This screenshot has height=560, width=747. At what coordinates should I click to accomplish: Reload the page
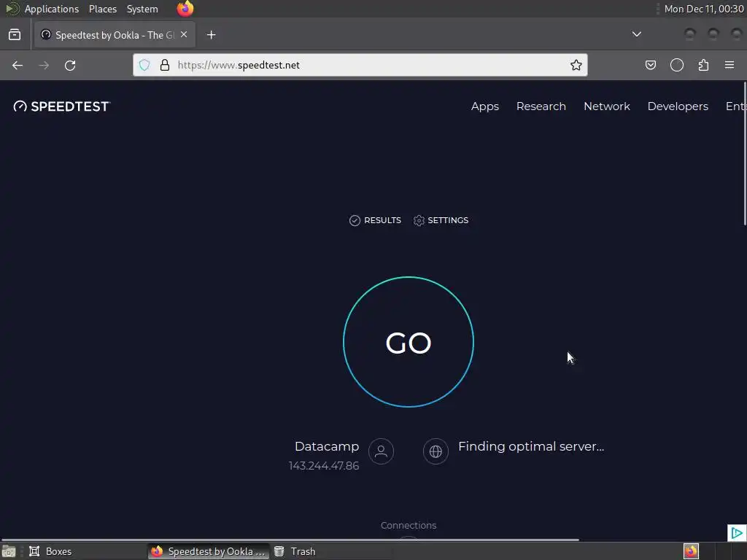point(70,65)
